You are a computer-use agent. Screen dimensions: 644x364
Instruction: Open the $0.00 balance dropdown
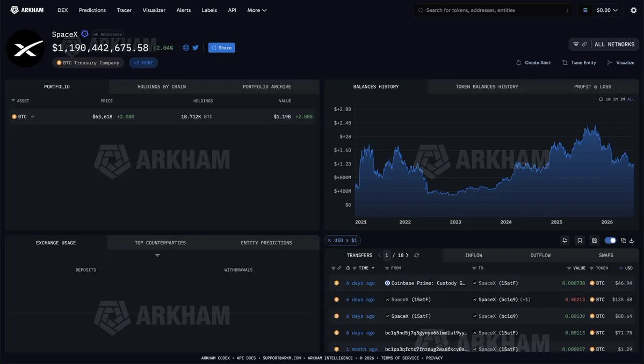click(x=607, y=10)
